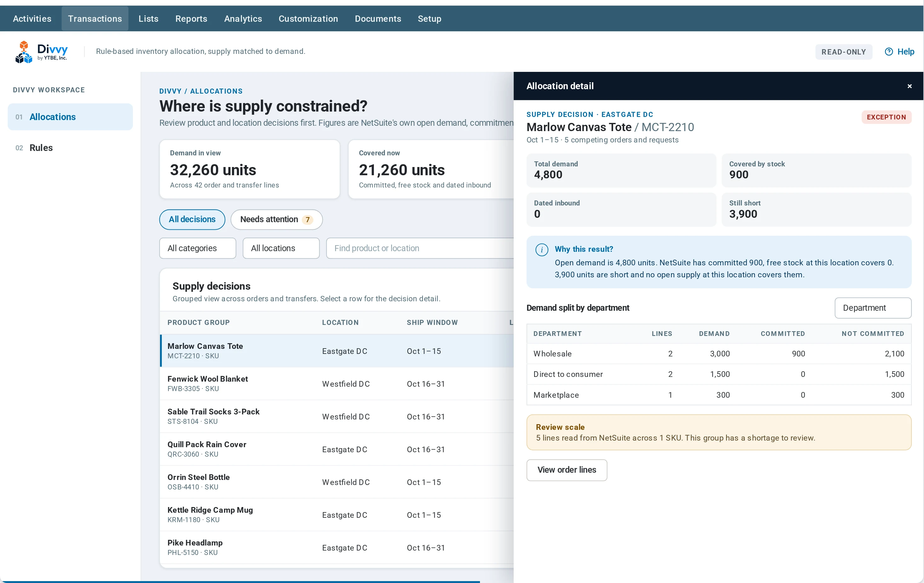The image size is (924, 583).
Task: Click the ALLOCATIONS breadcrumb link
Action: (216, 91)
